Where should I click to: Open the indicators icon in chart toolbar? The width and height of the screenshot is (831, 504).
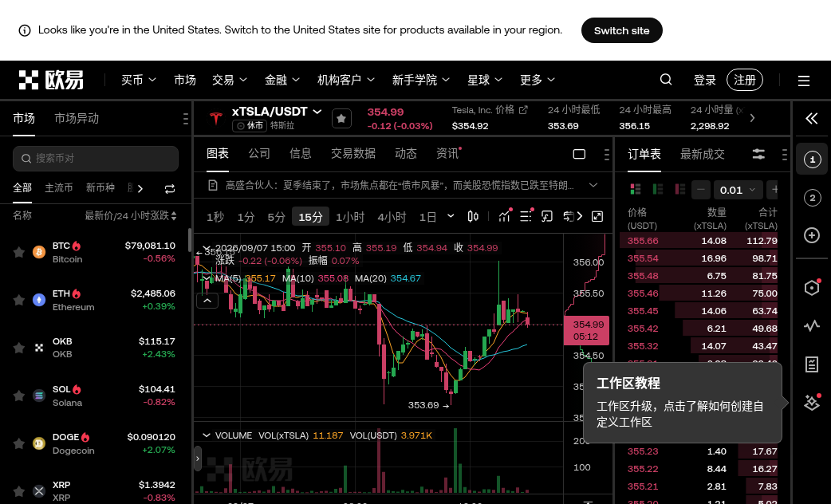(505, 216)
